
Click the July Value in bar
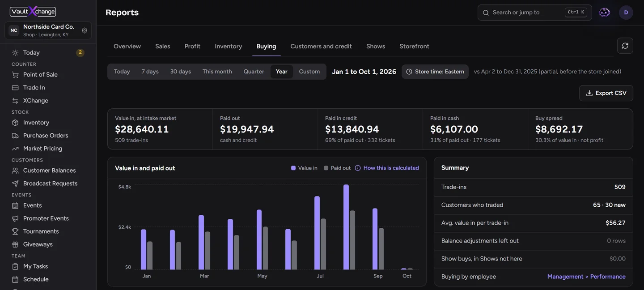coord(317,233)
